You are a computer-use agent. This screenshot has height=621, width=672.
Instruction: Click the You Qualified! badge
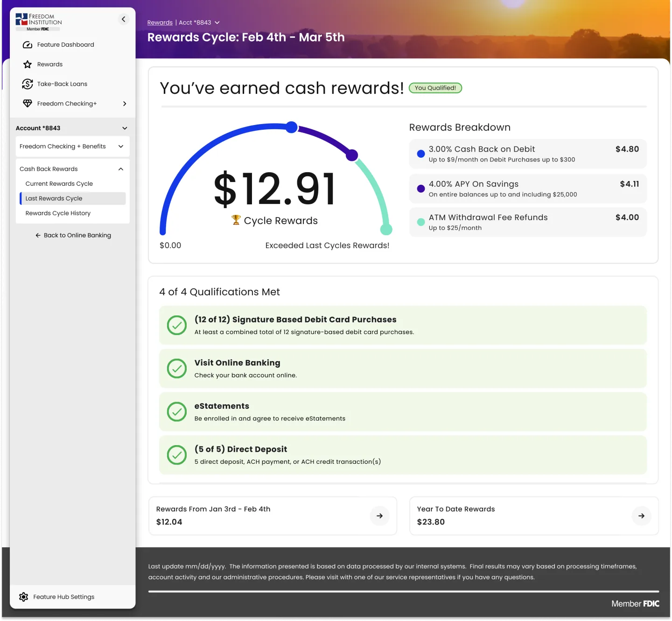(435, 88)
